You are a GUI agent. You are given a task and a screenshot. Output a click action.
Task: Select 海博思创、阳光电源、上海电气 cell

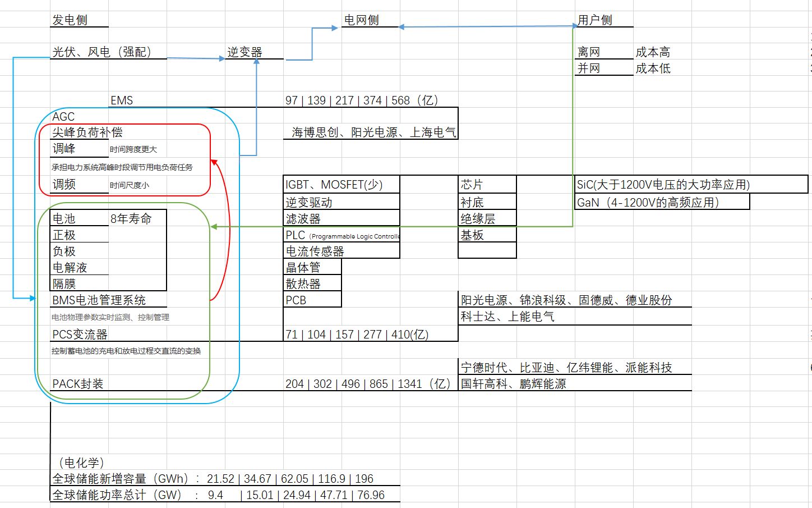(x=374, y=132)
